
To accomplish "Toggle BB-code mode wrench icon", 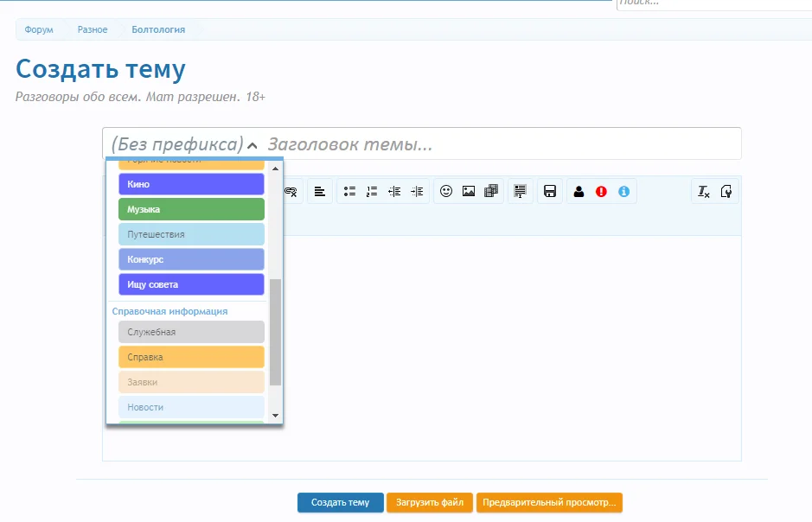I will click(726, 191).
